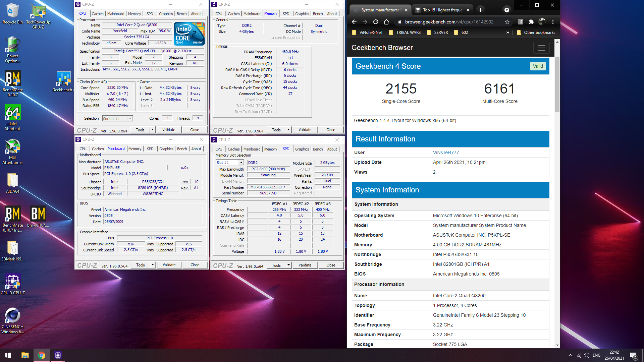Show hidden bookmarks chevron in Chrome
This screenshot has height=362, width=644.
click(507, 33)
